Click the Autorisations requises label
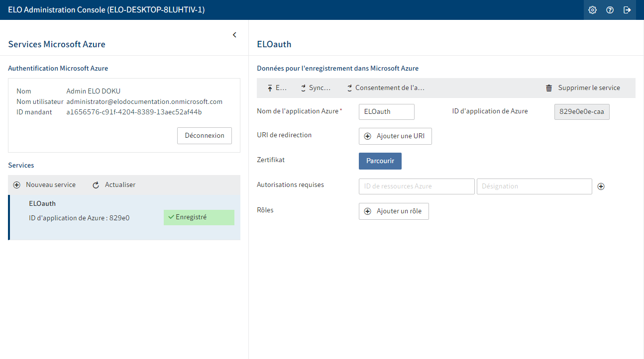This screenshot has height=359, width=644. point(290,184)
